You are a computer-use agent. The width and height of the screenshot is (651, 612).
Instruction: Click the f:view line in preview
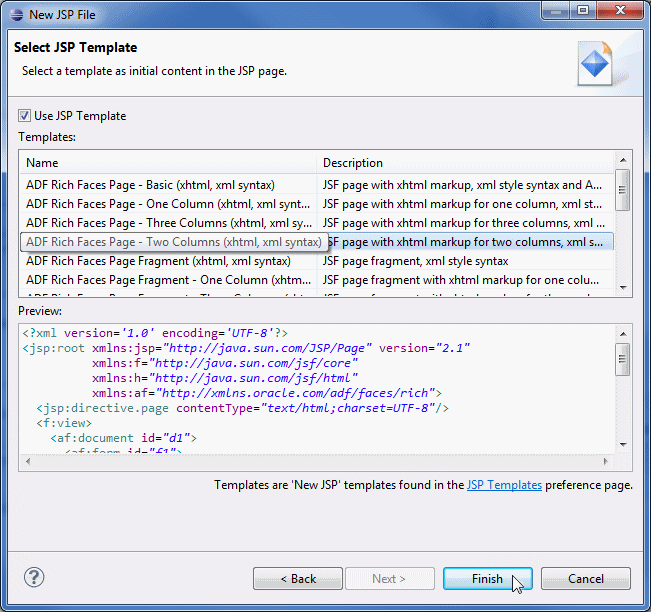pos(64,423)
